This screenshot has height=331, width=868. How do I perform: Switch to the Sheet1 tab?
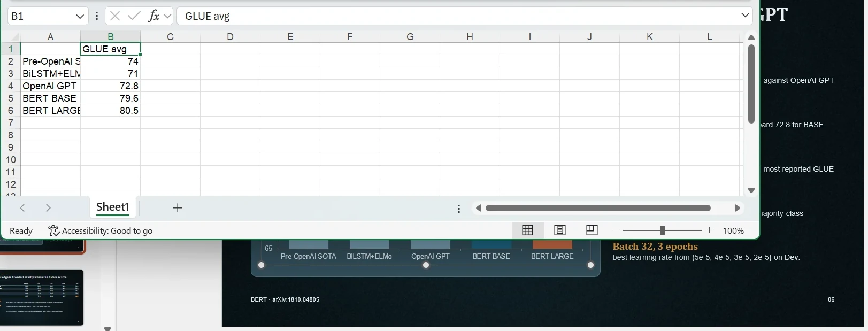click(113, 207)
